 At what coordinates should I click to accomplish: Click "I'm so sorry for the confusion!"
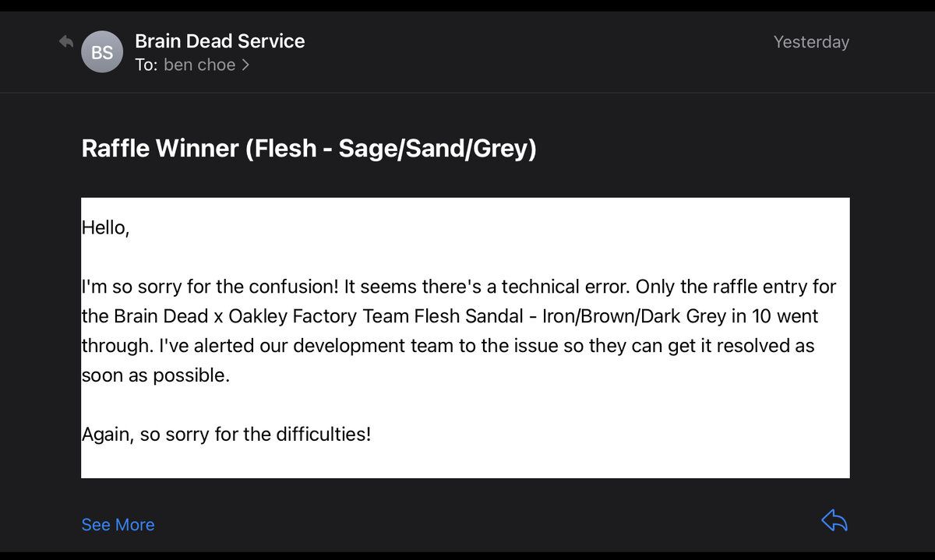tap(210, 287)
